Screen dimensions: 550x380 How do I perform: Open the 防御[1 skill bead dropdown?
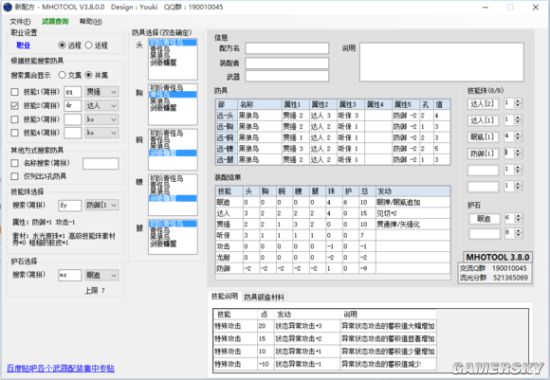(x=102, y=205)
